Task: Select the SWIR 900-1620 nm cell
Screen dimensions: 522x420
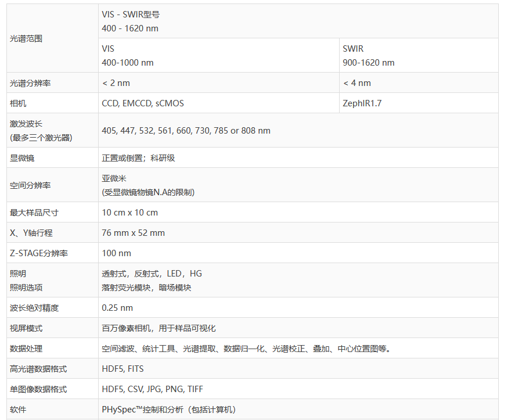Action: (368, 56)
